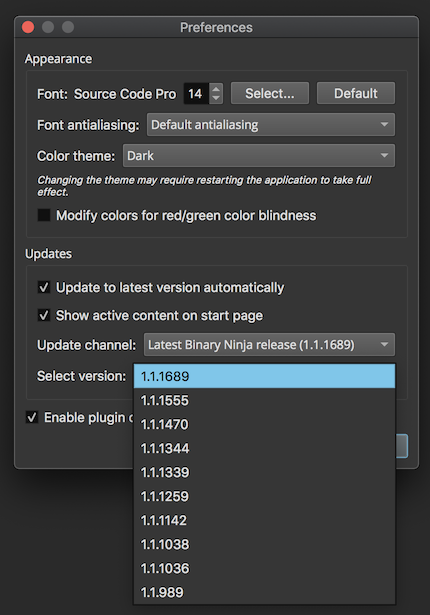Select version 1.1.1142
The image size is (430, 615).
tap(264, 520)
